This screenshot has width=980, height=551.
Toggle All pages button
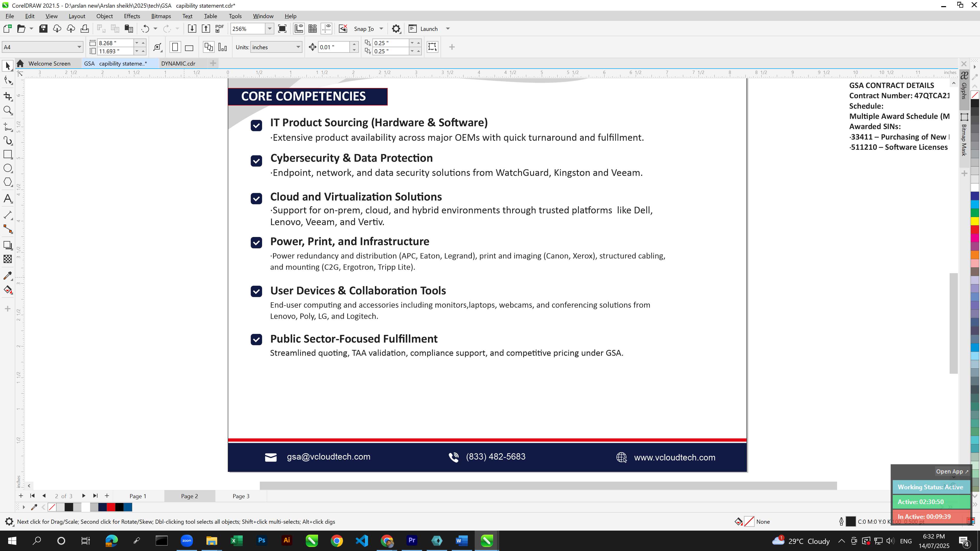tap(209, 47)
